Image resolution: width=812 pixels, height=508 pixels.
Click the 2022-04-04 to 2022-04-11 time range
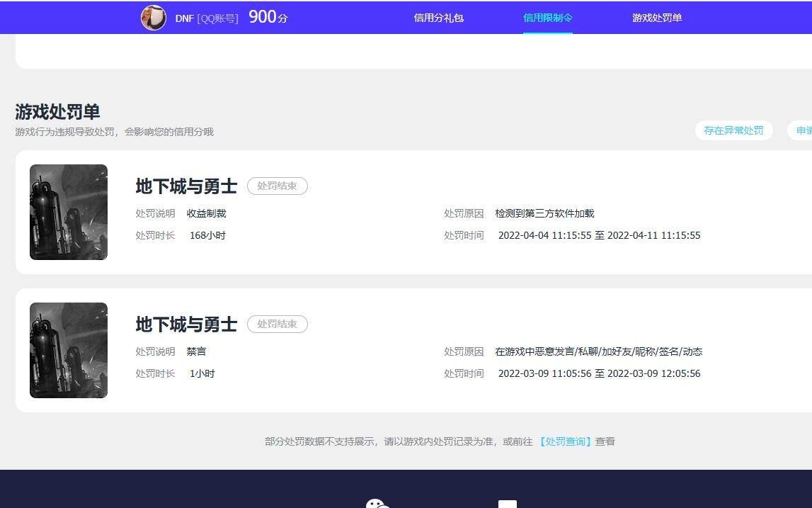[599, 235]
